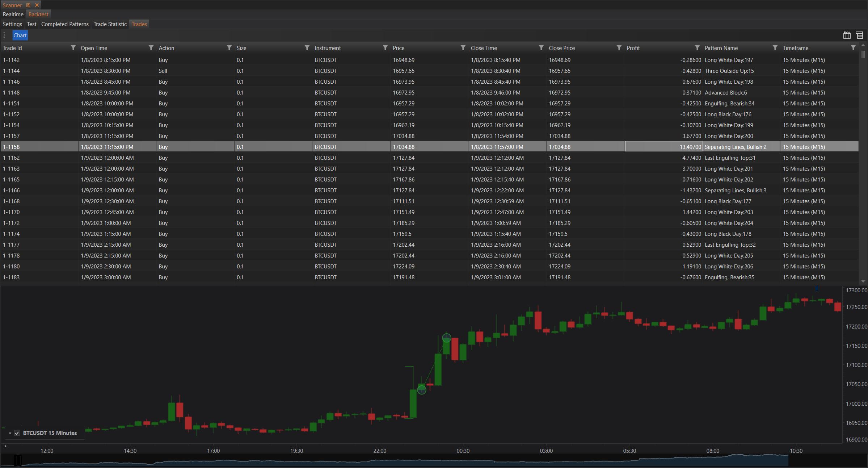Open the column chooser icon
Screen dimensions: 868x468
(x=847, y=35)
